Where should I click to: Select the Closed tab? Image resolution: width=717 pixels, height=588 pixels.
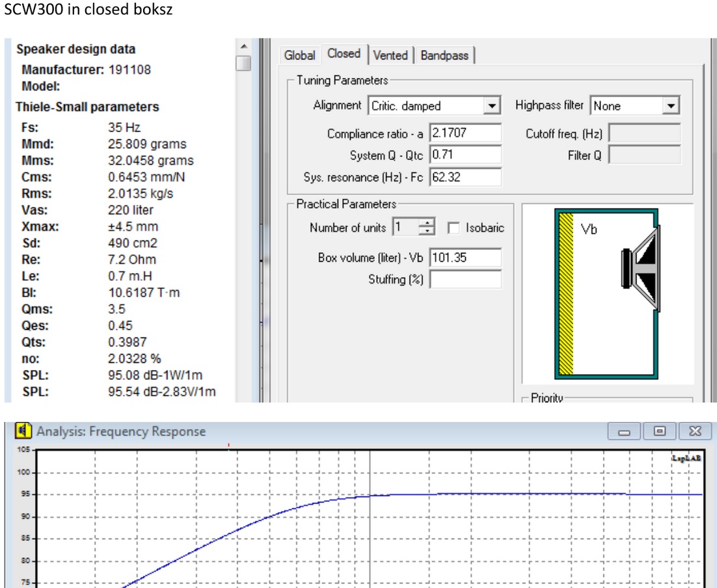(344, 54)
